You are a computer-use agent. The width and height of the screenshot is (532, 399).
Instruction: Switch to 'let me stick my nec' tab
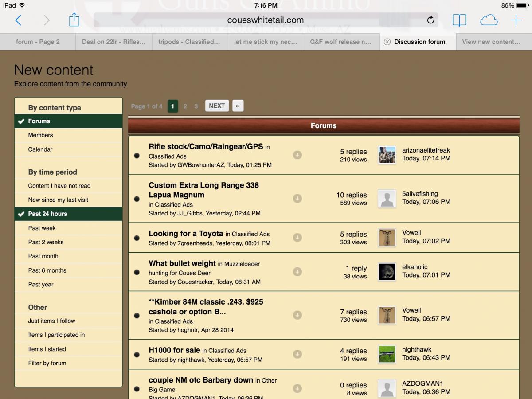point(266,42)
